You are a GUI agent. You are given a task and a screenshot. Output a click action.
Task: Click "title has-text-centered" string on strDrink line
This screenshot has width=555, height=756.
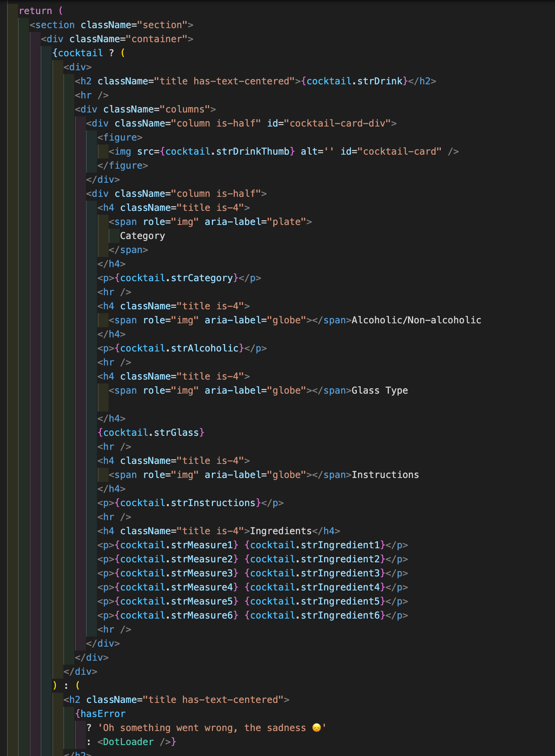[x=224, y=81]
